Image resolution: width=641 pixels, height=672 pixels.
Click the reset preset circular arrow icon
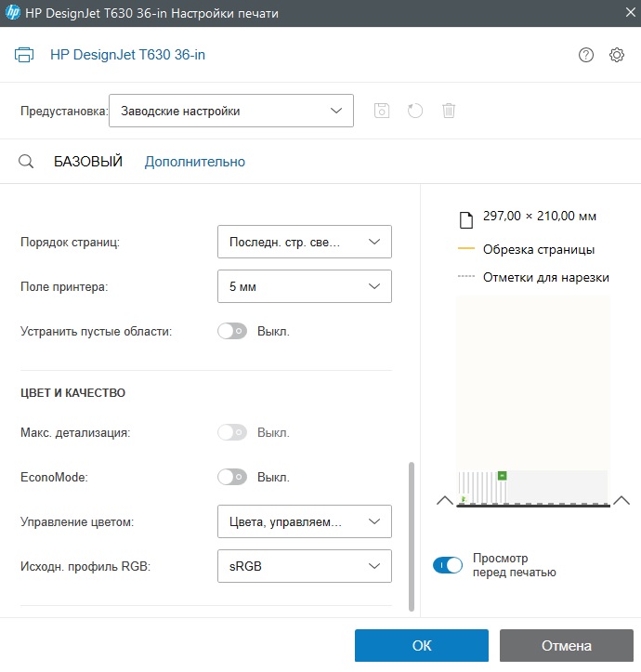(x=415, y=111)
